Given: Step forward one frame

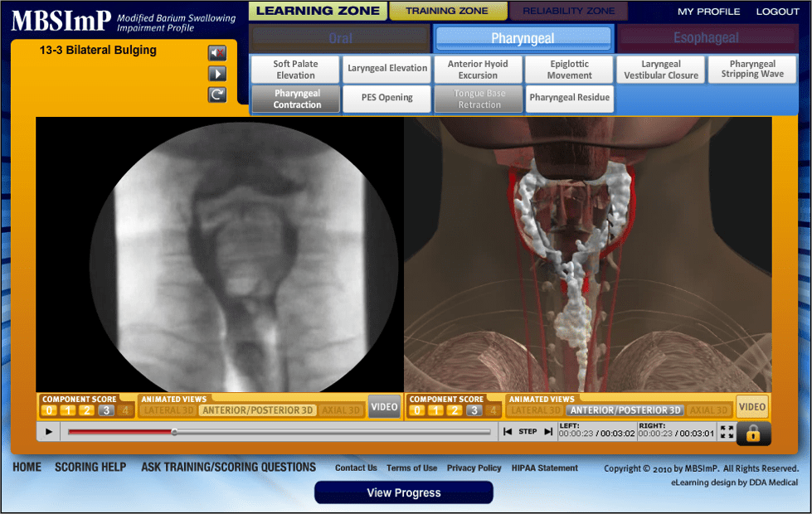Looking at the screenshot, I should coord(548,432).
